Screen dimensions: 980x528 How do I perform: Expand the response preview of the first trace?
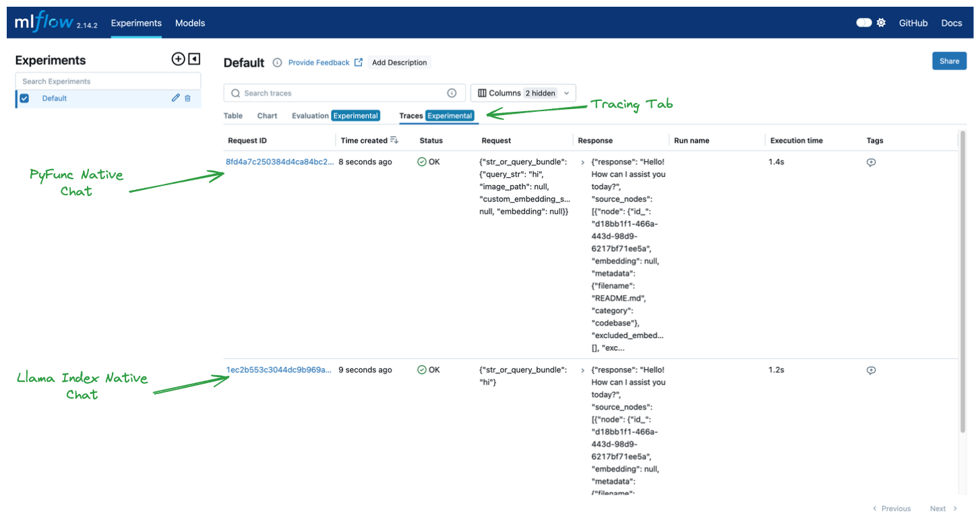[582, 162]
